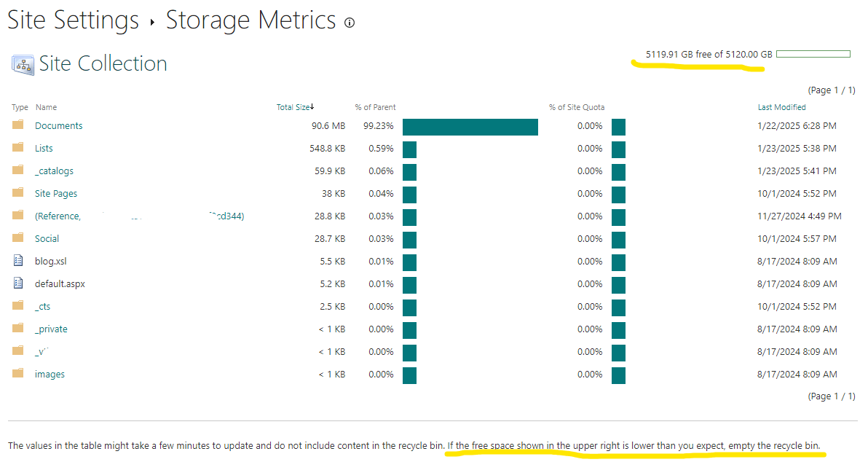Click the default.aspx file icon
868x462 pixels.
click(18, 283)
